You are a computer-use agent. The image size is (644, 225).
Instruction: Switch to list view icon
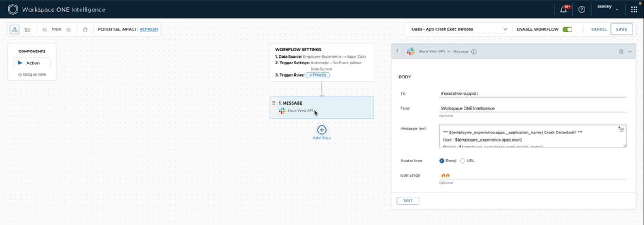point(27,30)
